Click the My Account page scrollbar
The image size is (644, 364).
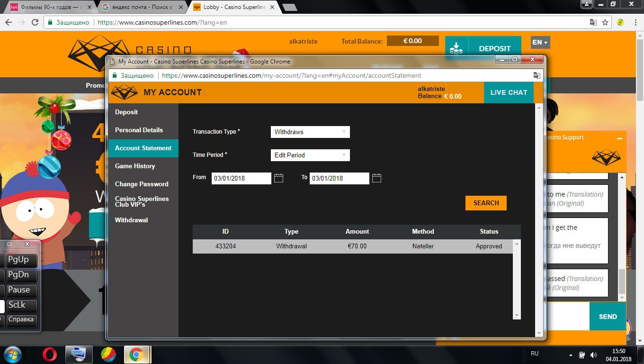click(539, 220)
